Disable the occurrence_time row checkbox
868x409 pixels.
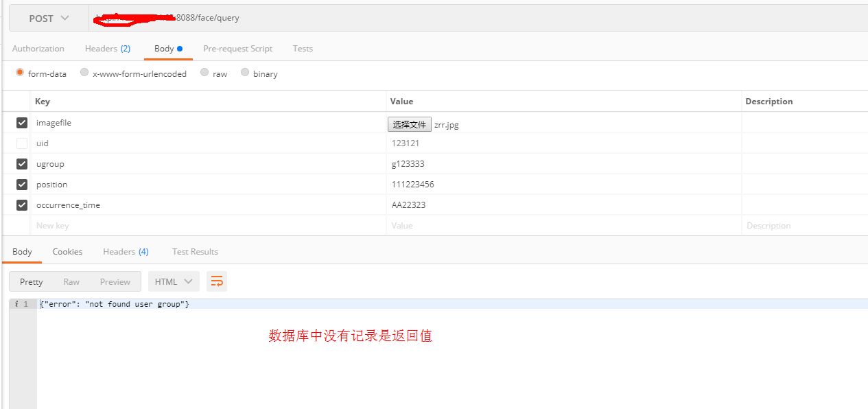click(x=22, y=205)
